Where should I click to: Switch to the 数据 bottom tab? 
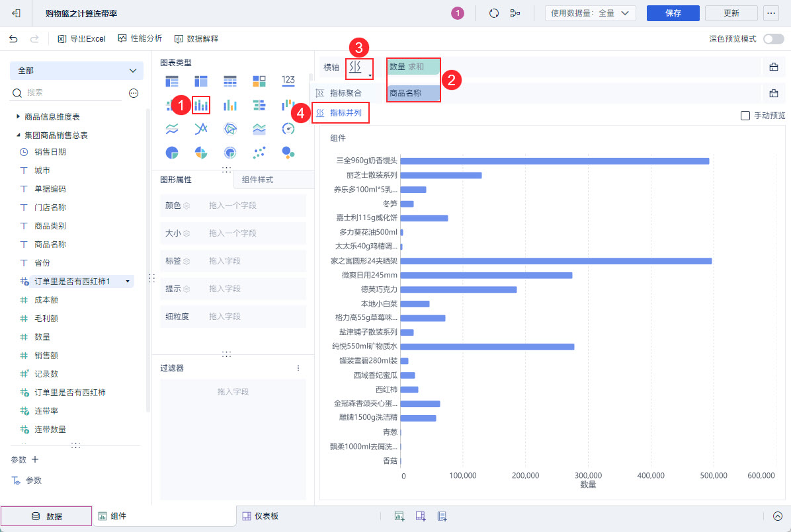coord(46,516)
